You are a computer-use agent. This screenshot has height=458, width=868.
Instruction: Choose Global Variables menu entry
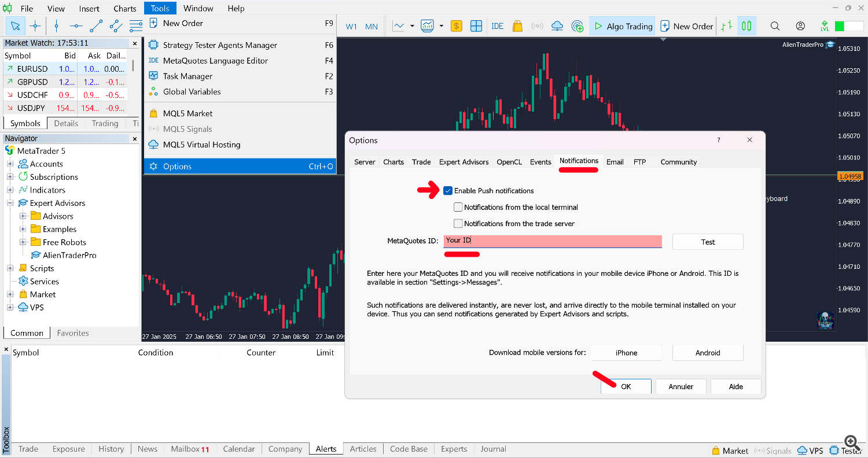pyautogui.click(x=240, y=91)
